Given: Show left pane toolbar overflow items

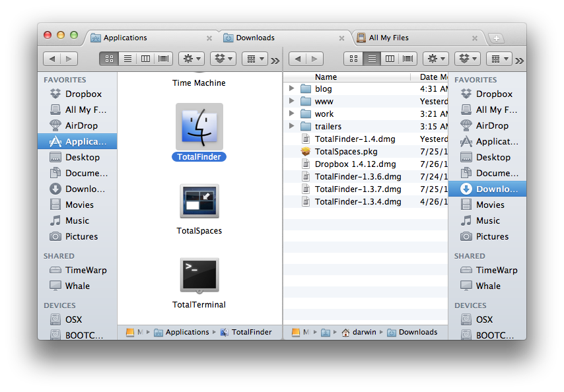Looking at the screenshot, I should [275, 61].
